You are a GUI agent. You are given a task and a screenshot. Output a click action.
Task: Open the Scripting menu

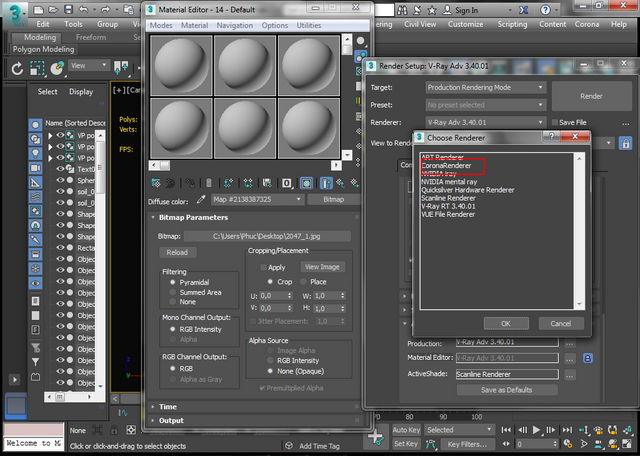(512, 24)
